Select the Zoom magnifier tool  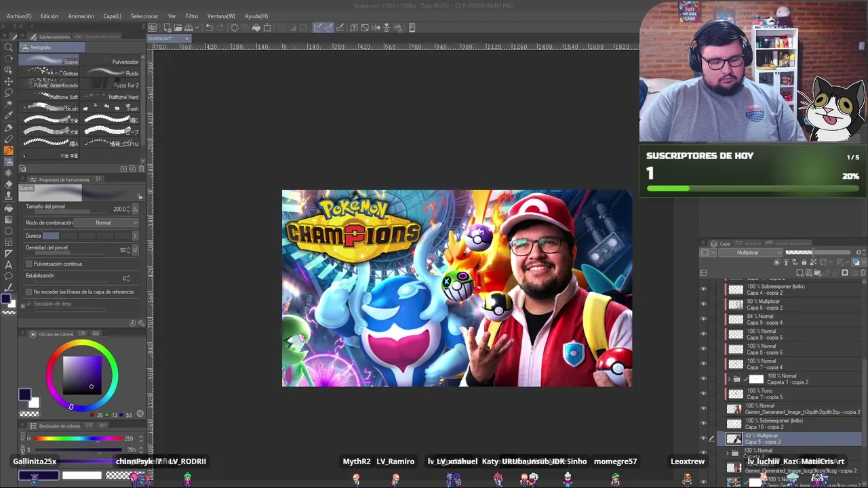coord(9,47)
